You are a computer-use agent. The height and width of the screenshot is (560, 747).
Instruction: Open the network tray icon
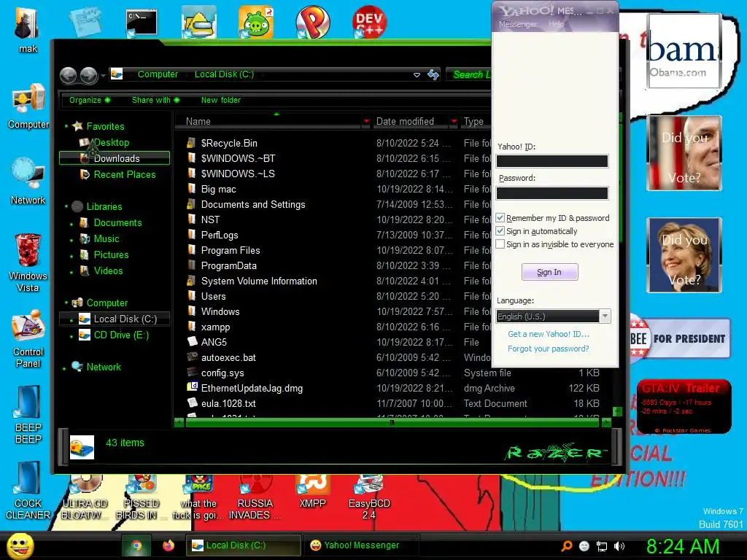pyautogui.click(x=602, y=546)
